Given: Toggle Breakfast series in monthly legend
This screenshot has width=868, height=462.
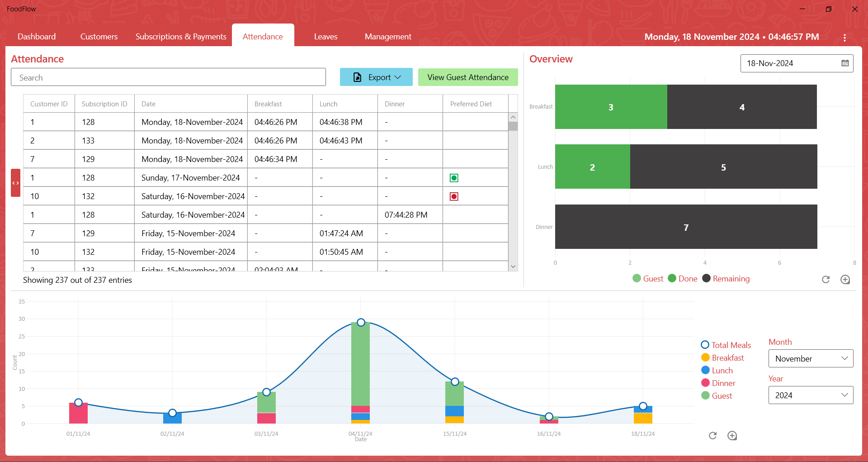Looking at the screenshot, I should 722,358.
